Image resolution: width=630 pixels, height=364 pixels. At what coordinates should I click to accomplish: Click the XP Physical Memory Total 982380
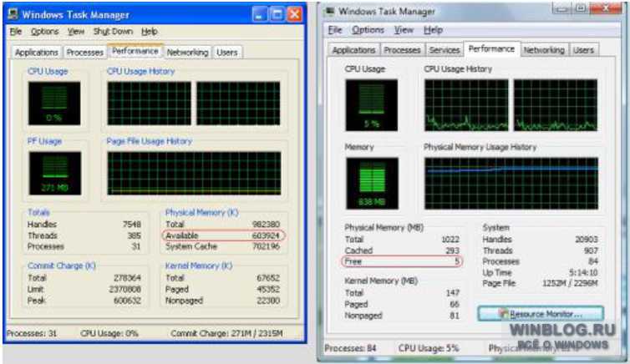pyautogui.click(x=266, y=225)
